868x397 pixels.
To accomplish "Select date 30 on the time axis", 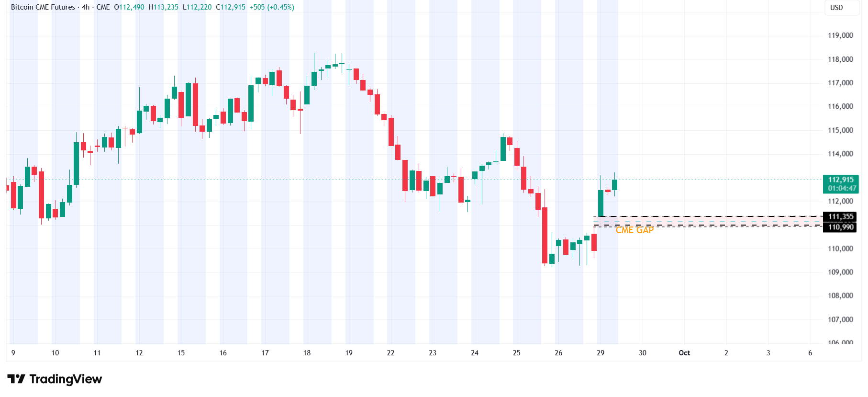I will (x=642, y=353).
